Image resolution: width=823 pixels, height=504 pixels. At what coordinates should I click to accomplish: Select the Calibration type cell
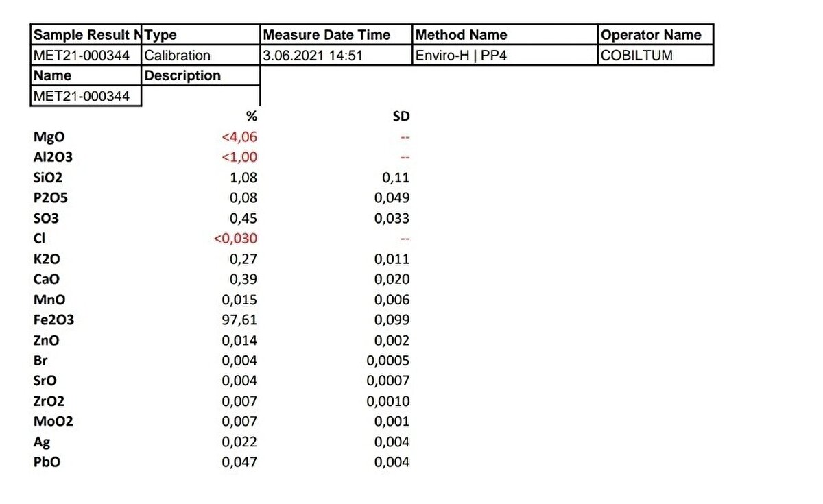[x=201, y=56]
